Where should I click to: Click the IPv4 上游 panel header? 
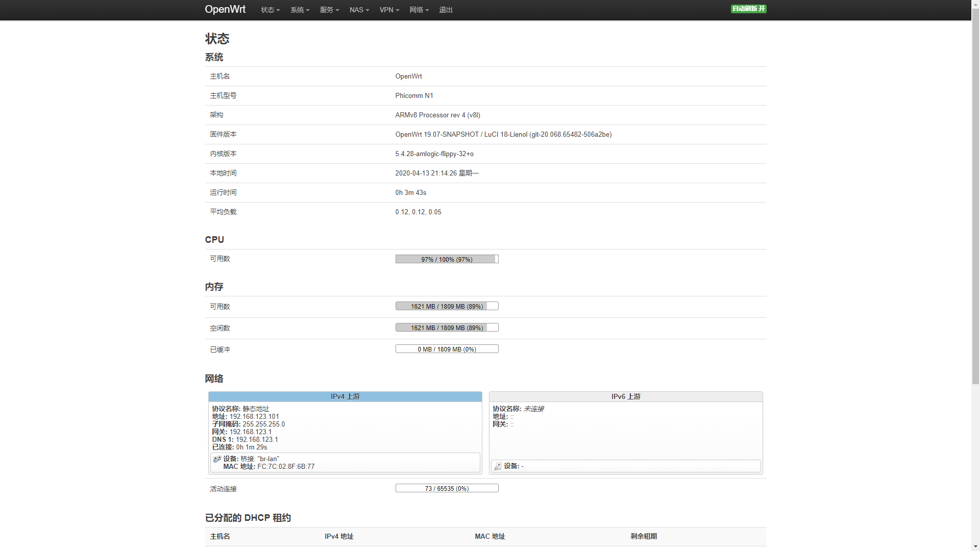(x=345, y=396)
